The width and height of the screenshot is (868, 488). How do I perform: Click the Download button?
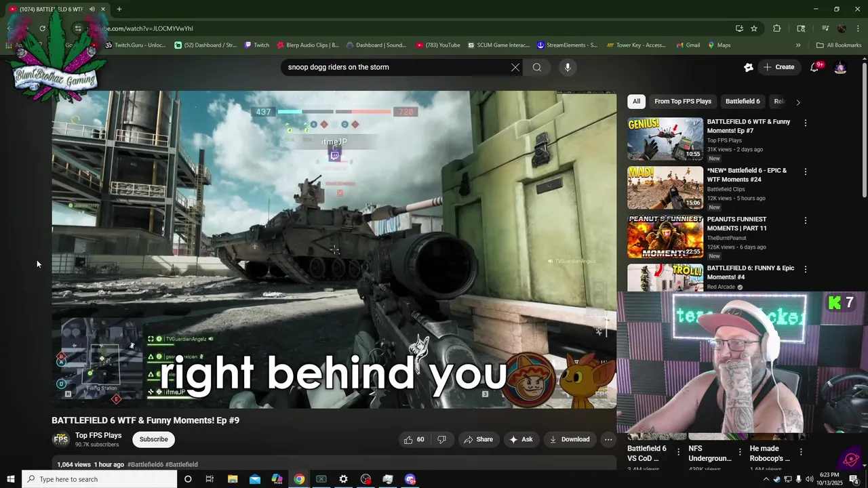coord(570,439)
